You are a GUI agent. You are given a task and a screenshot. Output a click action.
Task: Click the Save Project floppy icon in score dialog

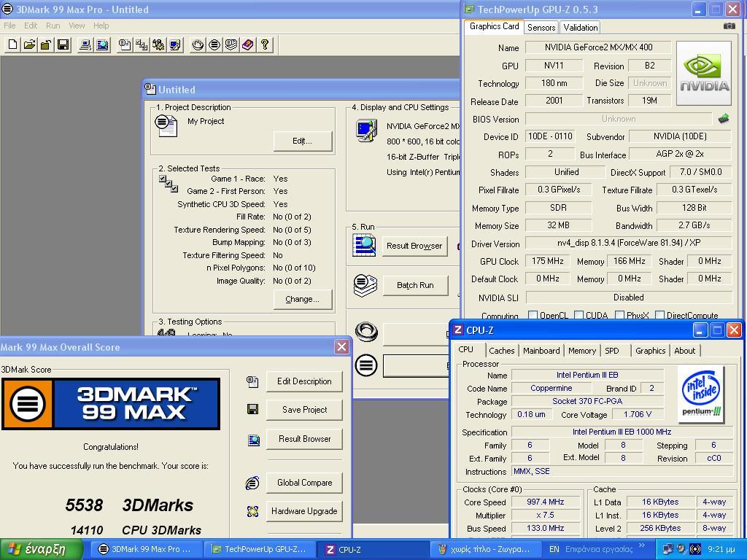pyautogui.click(x=252, y=410)
